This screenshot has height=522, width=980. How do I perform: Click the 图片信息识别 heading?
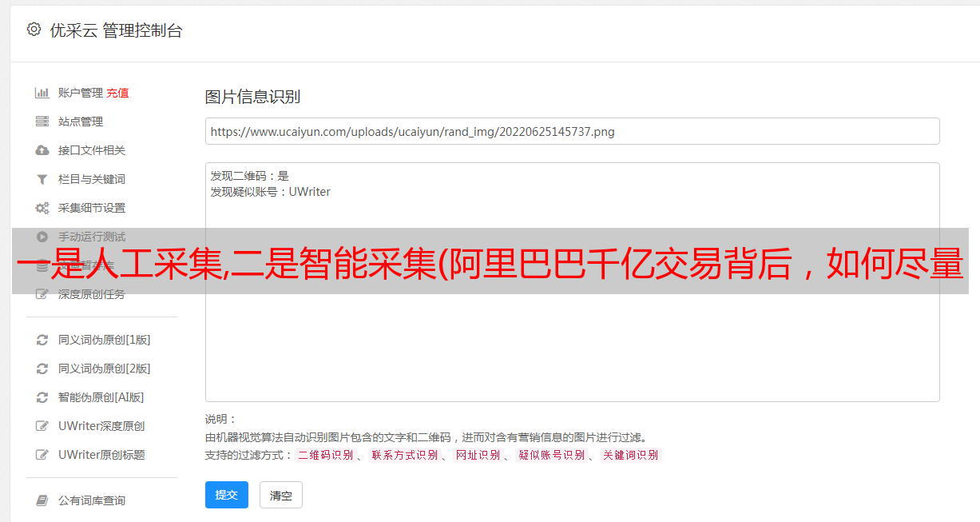[x=252, y=97]
